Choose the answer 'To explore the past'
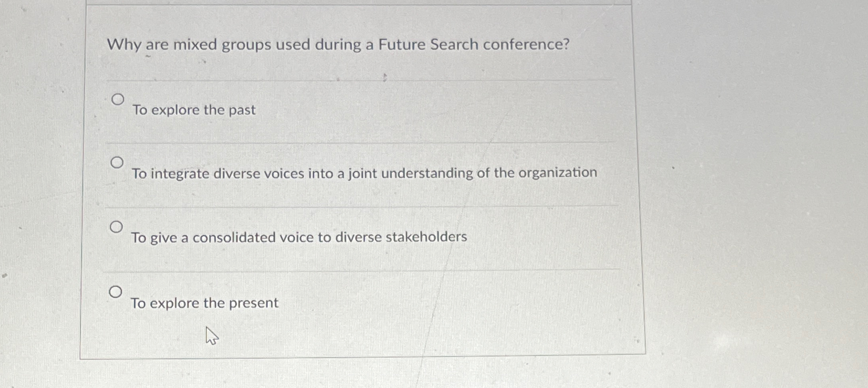Viewport: 868px width, 388px height. [194, 110]
